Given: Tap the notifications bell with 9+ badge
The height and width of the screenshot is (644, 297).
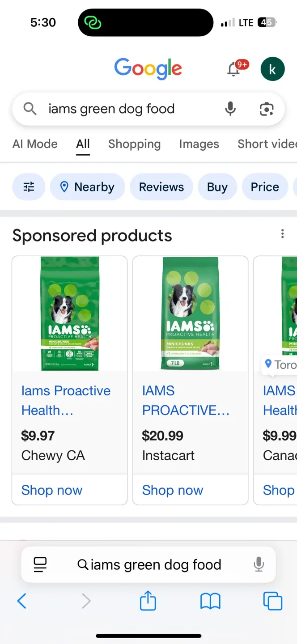Looking at the screenshot, I should [x=234, y=69].
